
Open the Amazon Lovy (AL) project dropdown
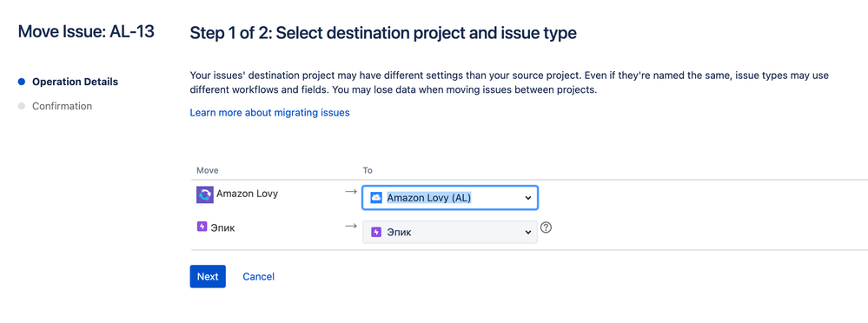click(x=449, y=197)
